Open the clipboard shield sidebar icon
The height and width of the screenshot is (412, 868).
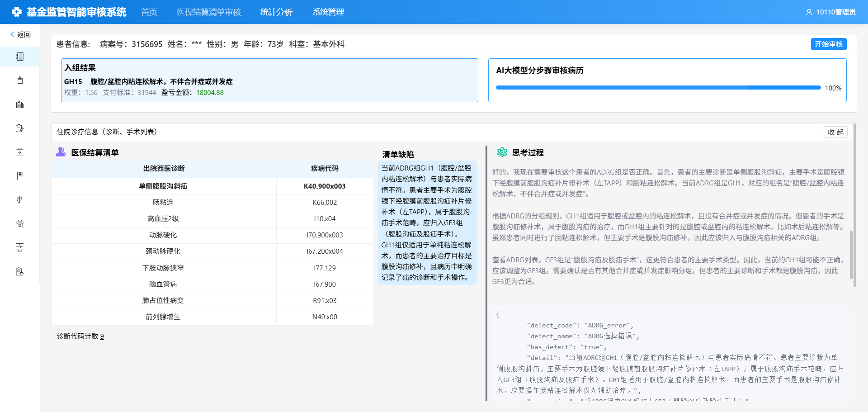point(19,271)
